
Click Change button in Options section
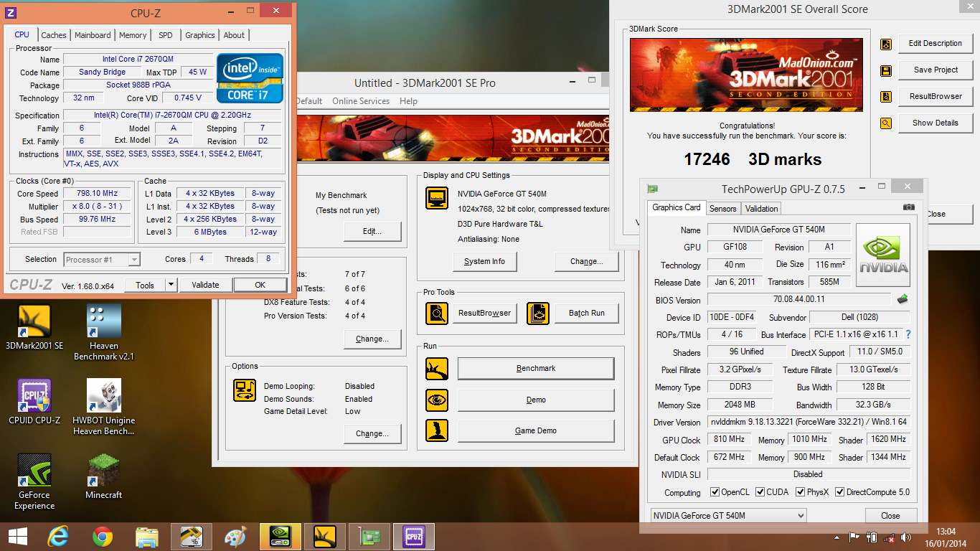[x=372, y=433]
